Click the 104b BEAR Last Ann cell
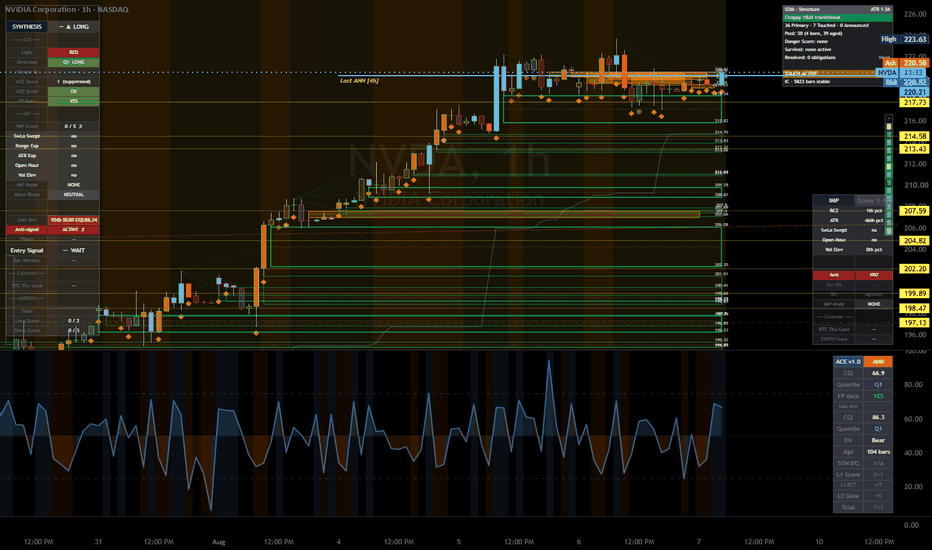The height and width of the screenshot is (550, 932). click(x=74, y=219)
